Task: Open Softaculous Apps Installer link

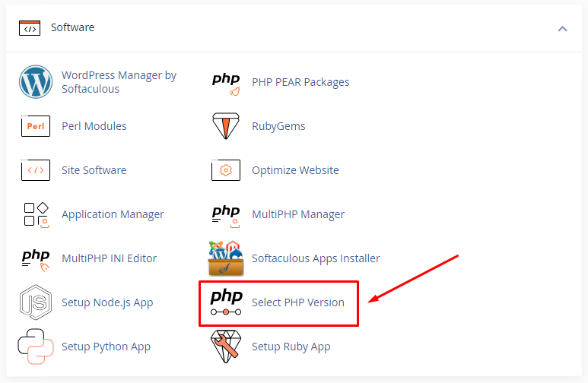Action: pos(316,258)
